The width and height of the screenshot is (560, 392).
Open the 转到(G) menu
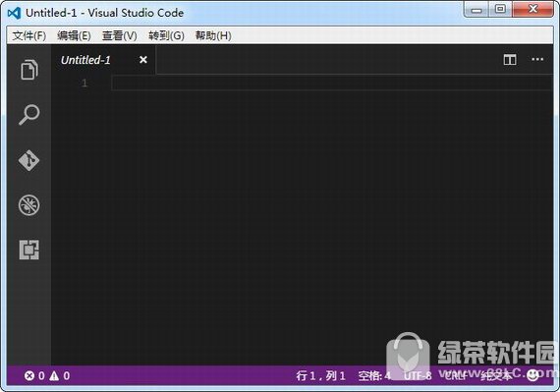(166, 35)
